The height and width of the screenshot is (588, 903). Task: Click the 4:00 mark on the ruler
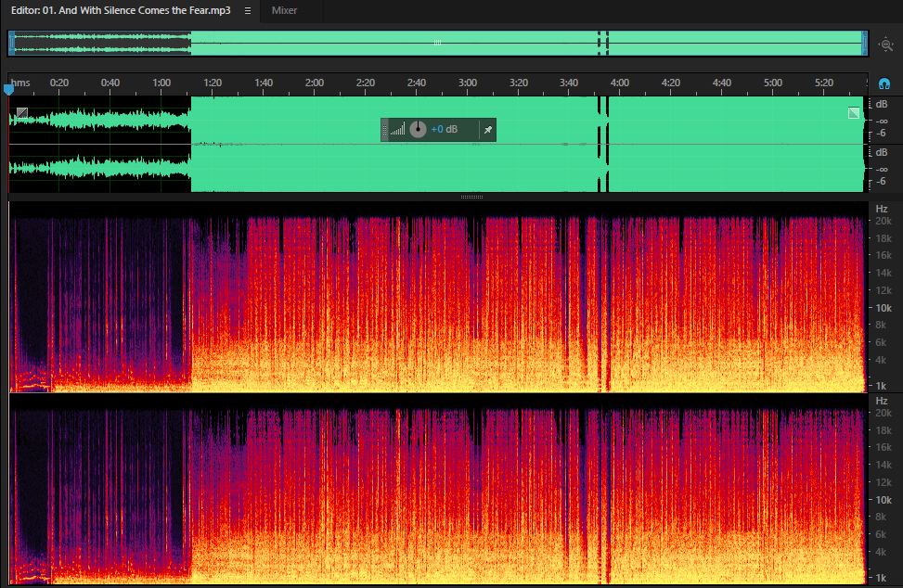tap(620, 83)
